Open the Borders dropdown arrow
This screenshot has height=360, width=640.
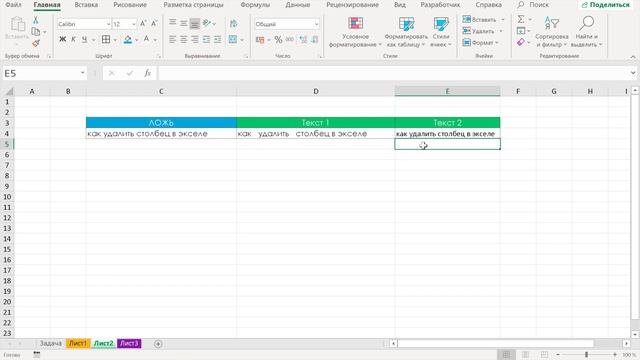tap(115, 40)
